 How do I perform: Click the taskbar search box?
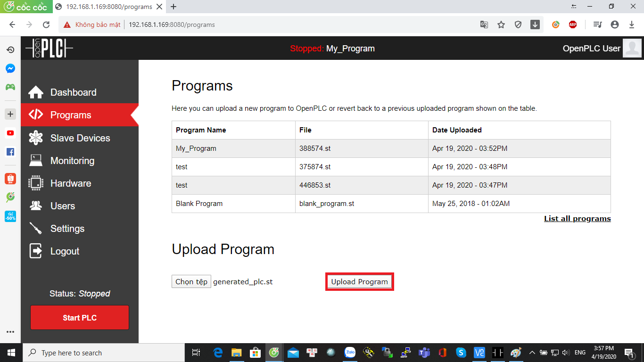click(103, 353)
